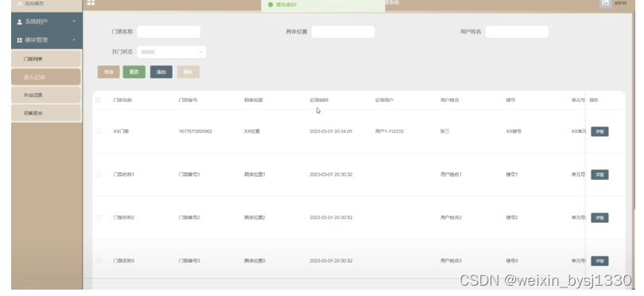Toggle the select-all checkbox in table header
This screenshot has width=644, height=296.
(98, 100)
